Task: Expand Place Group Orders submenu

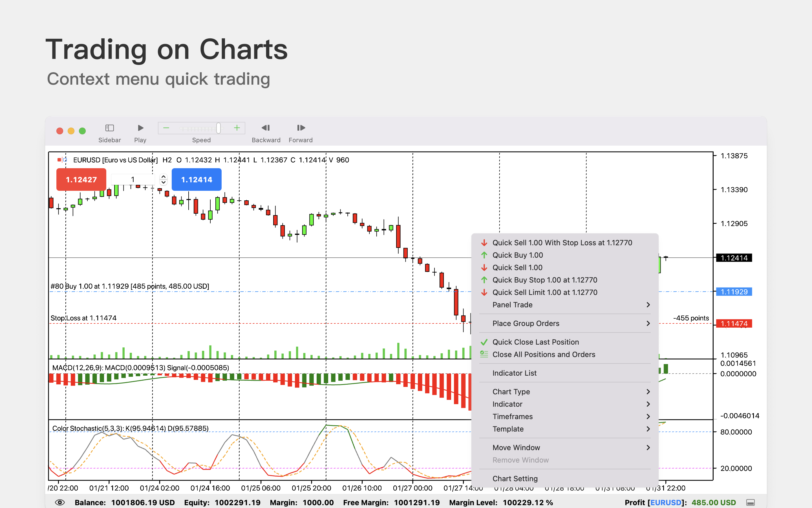Action: point(565,323)
